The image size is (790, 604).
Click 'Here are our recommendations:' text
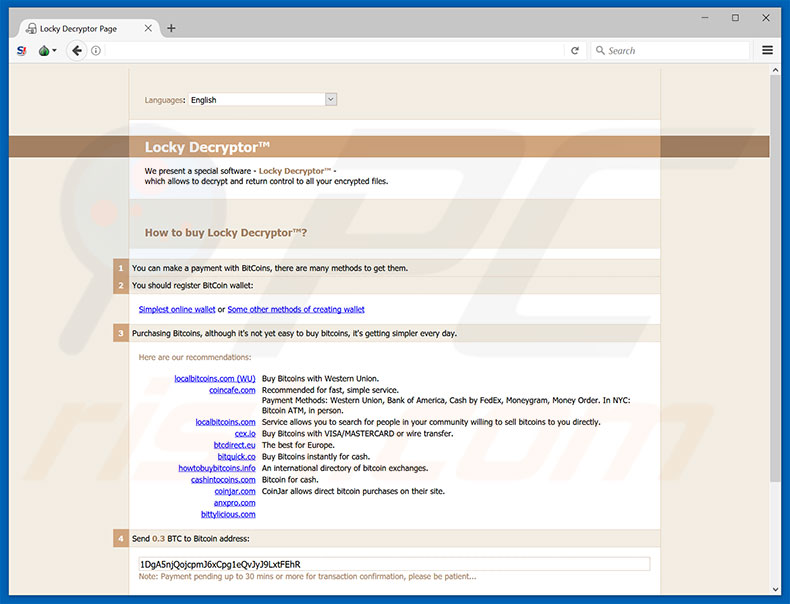coord(194,357)
